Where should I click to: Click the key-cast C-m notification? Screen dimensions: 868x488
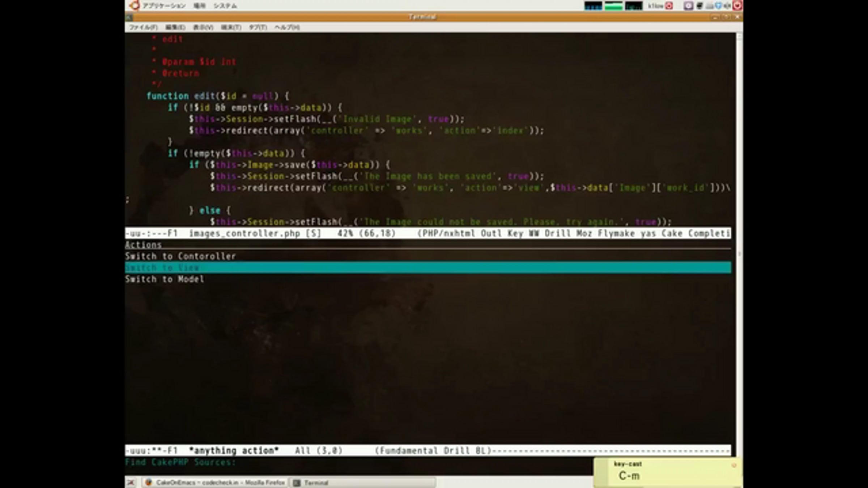click(668, 473)
